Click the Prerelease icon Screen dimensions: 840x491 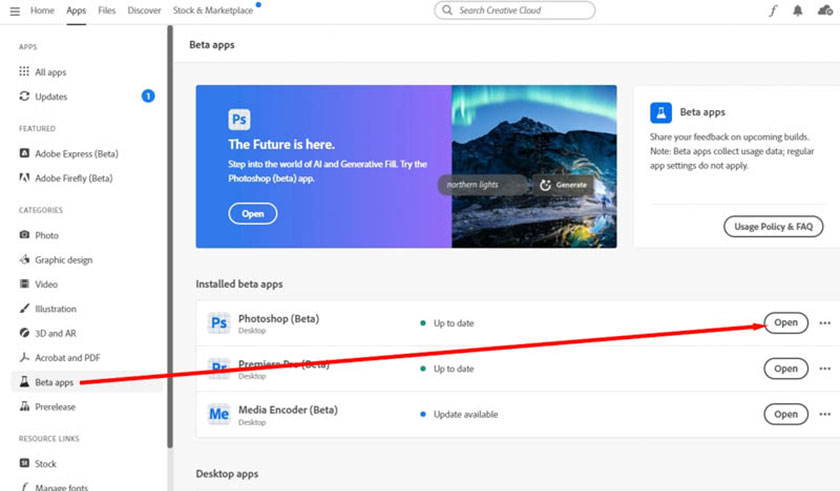point(24,406)
